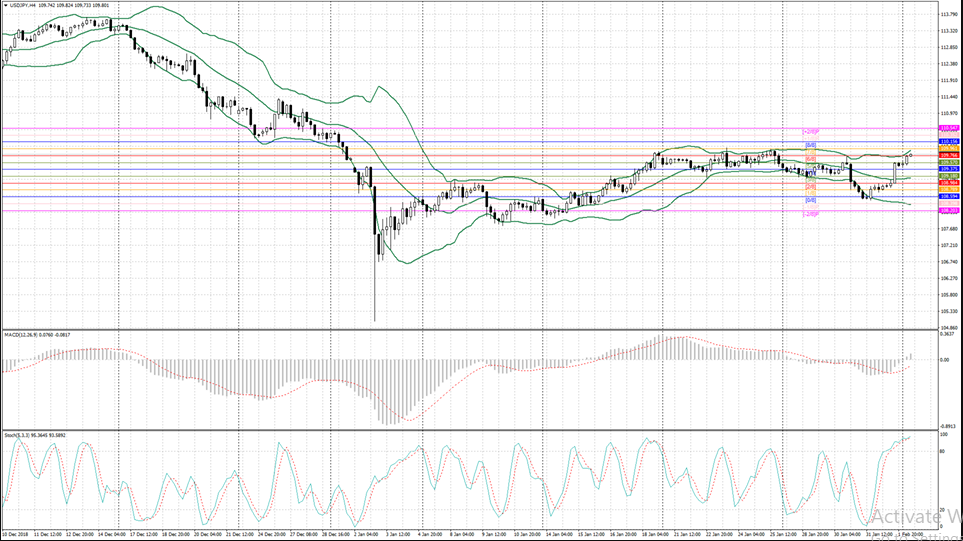Click the 105.330 price axis label
963x541 pixels.
pos(949,311)
